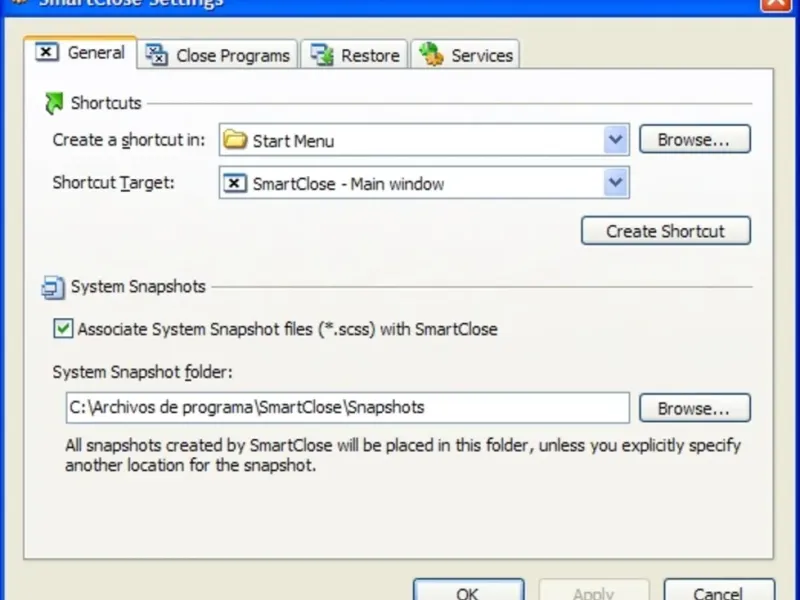
Task: Expand the Shortcut Target dropdown arrow
Action: 615,182
